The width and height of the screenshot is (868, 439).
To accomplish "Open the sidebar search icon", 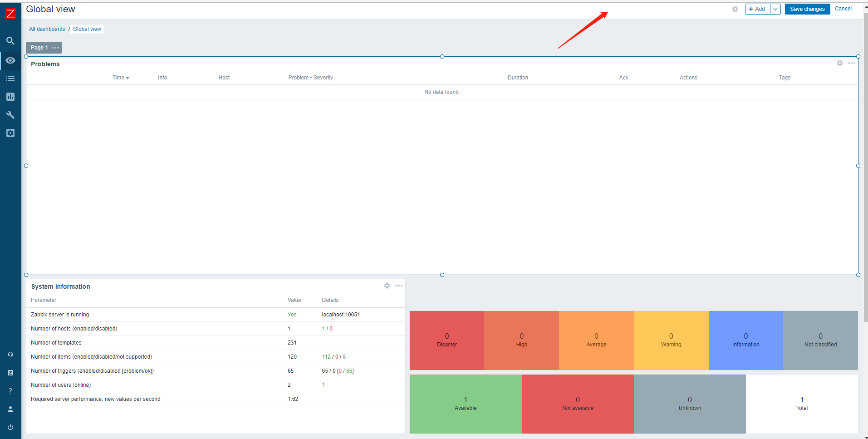I will pyautogui.click(x=10, y=41).
